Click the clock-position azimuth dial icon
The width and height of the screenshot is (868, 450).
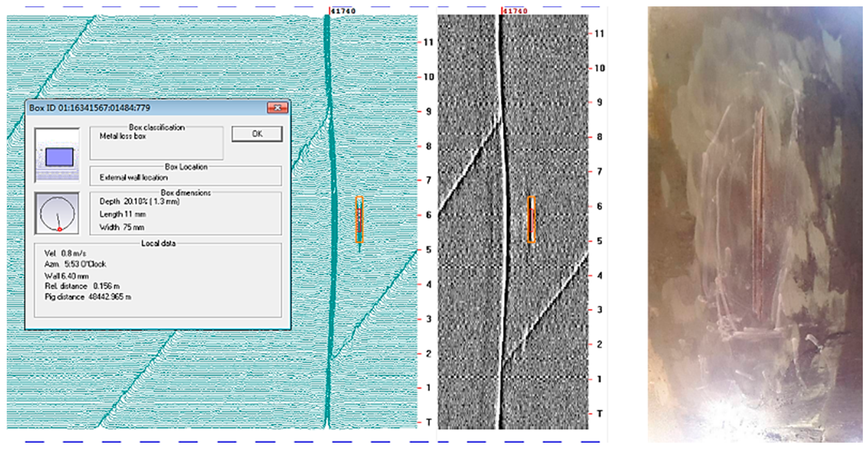pyautogui.click(x=57, y=213)
